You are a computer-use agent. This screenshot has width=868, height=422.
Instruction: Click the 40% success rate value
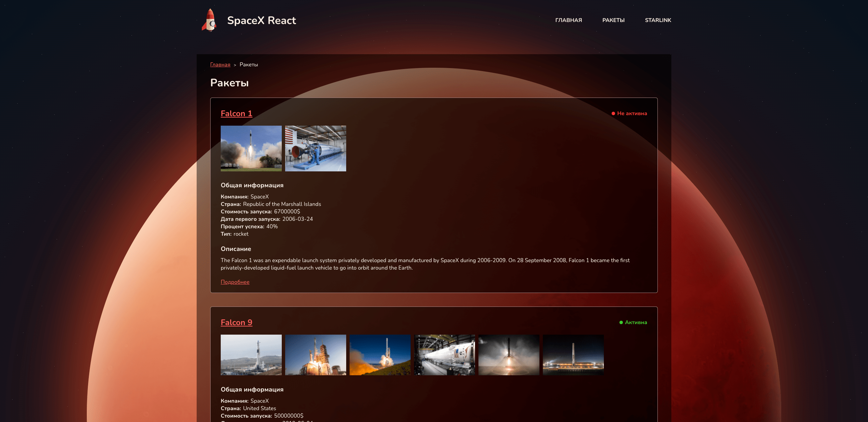coord(272,227)
